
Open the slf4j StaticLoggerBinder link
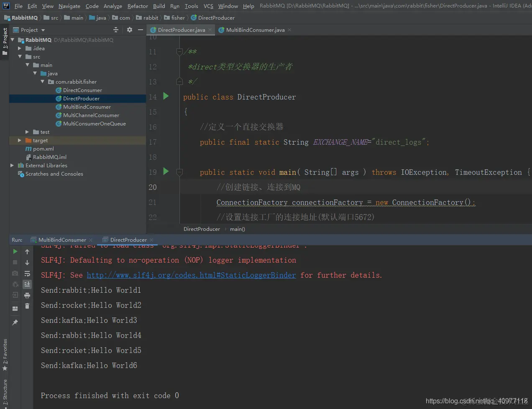pyautogui.click(x=191, y=275)
